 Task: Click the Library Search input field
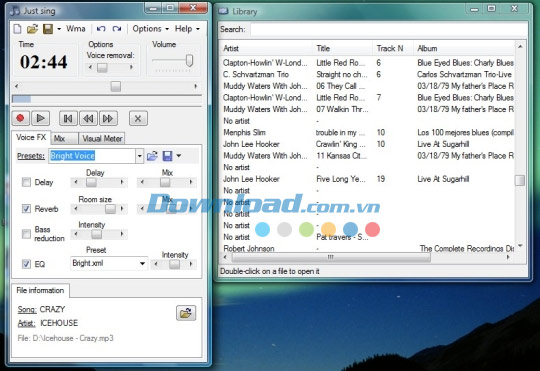tap(389, 30)
